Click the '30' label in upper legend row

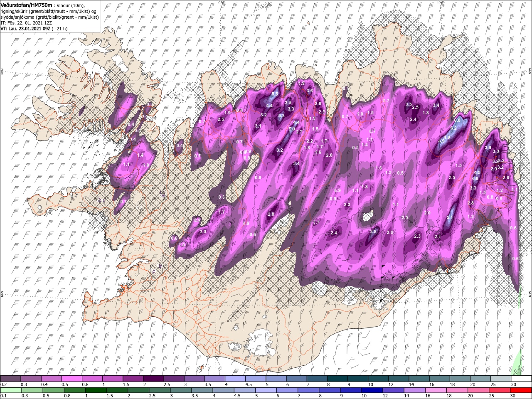coord(513,384)
